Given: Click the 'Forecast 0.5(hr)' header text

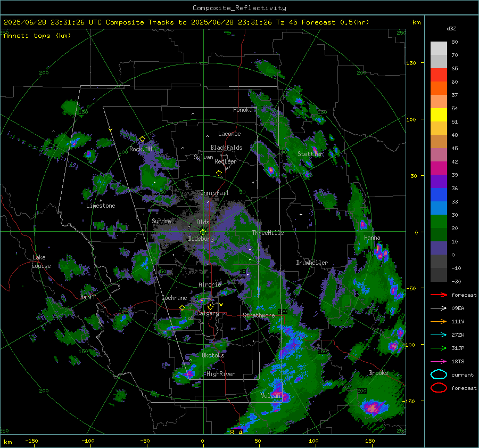Looking at the screenshot, I should click(335, 22).
